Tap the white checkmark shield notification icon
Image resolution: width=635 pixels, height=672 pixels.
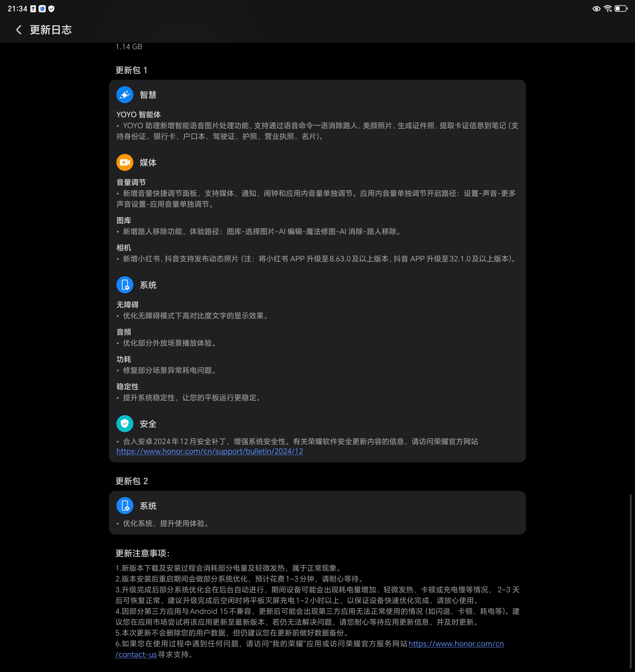click(x=51, y=9)
